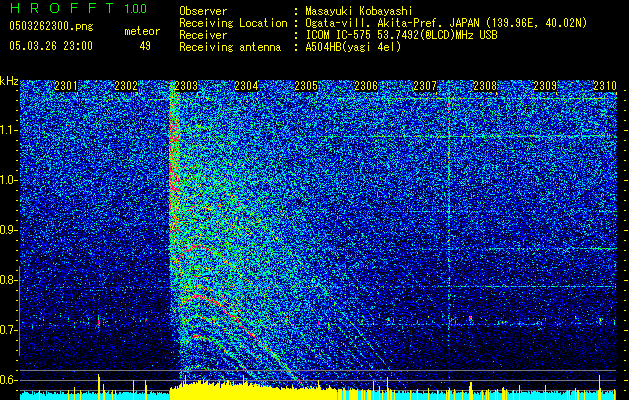
Task: Click the 2307 time marker
Action: (425, 86)
